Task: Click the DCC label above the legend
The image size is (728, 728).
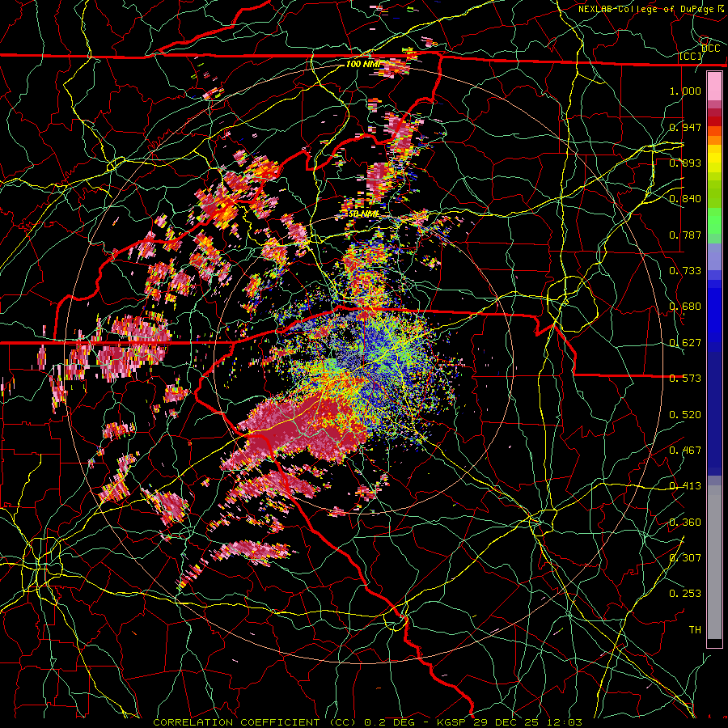Action: [x=711, y=49]
